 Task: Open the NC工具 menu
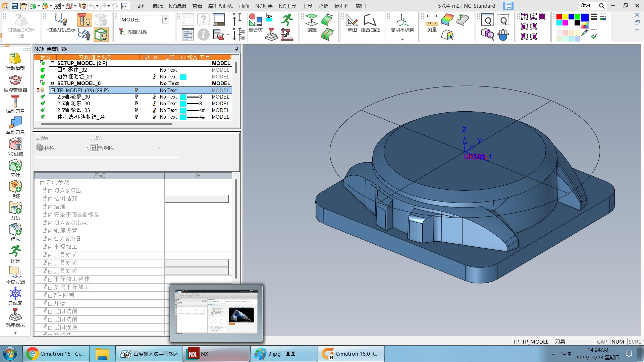click(287, 6)
